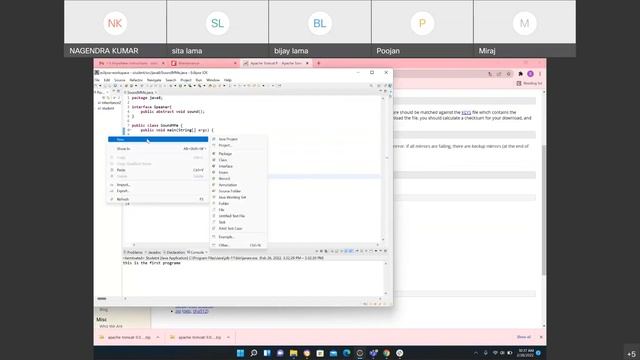The width and height of the screenshot is (640, 360).
Task: Open Eclipse Run menu
Action: pyautogui.click(x=199, y=80)
